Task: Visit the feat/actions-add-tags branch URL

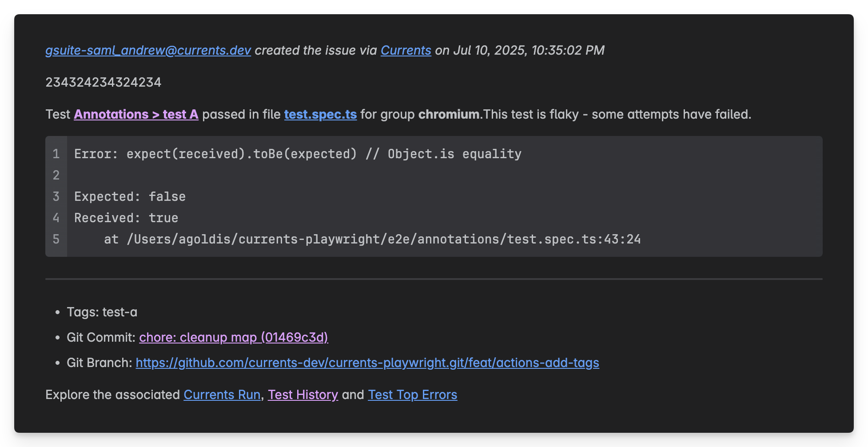Action: [x=367, y=363]
